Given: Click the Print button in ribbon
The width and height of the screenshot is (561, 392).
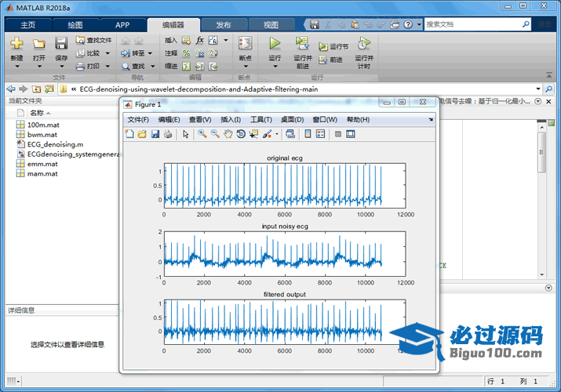Looking at the screenshot, I should click(88, 66).
